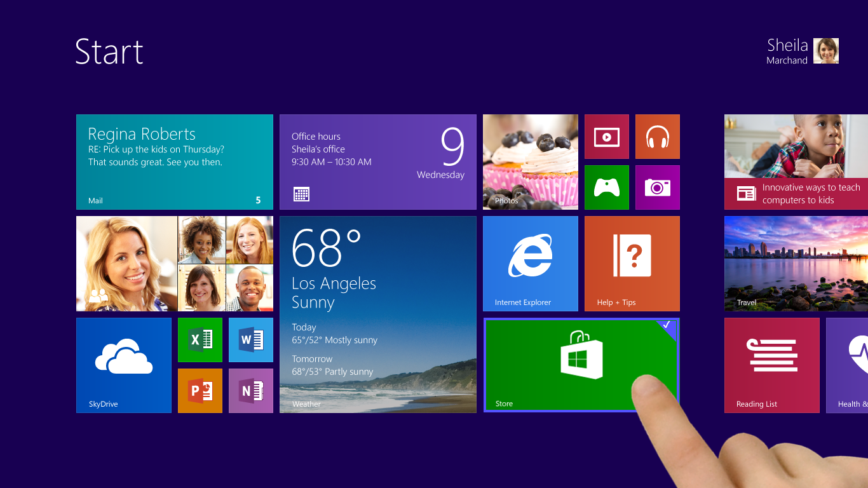This screenshot has height=488, width=868.
Task: Open the Health & Fitness tile
Action: click(847, 365)
